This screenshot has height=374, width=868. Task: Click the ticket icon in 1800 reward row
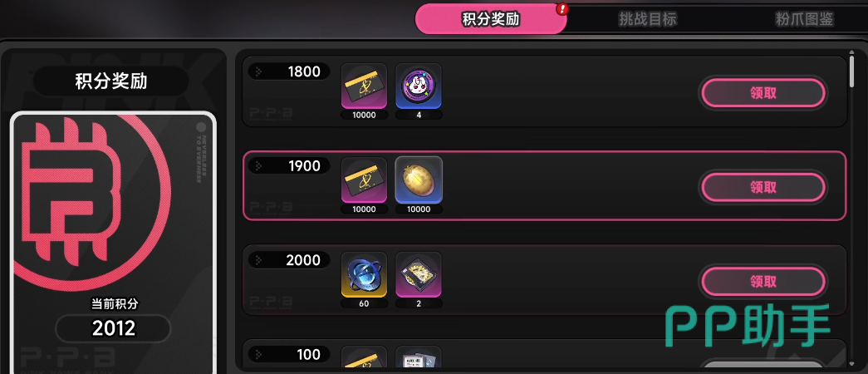pos(364,86)
